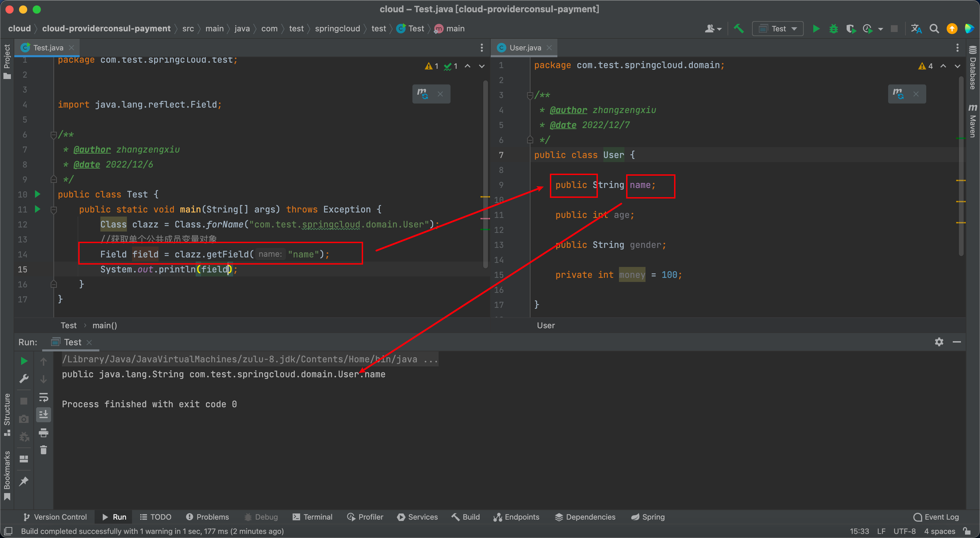
Task: Select the User.java editor tab
Action: 525,48
